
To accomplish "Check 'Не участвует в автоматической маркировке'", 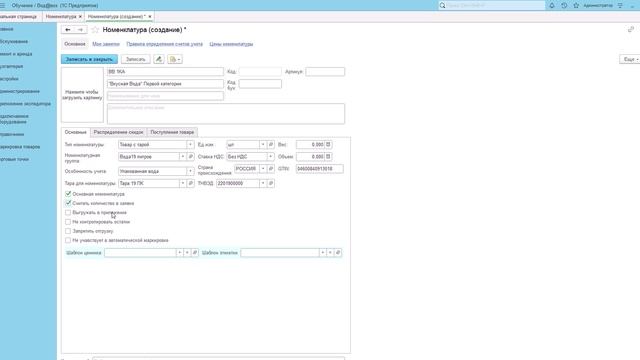I will 68,240.
